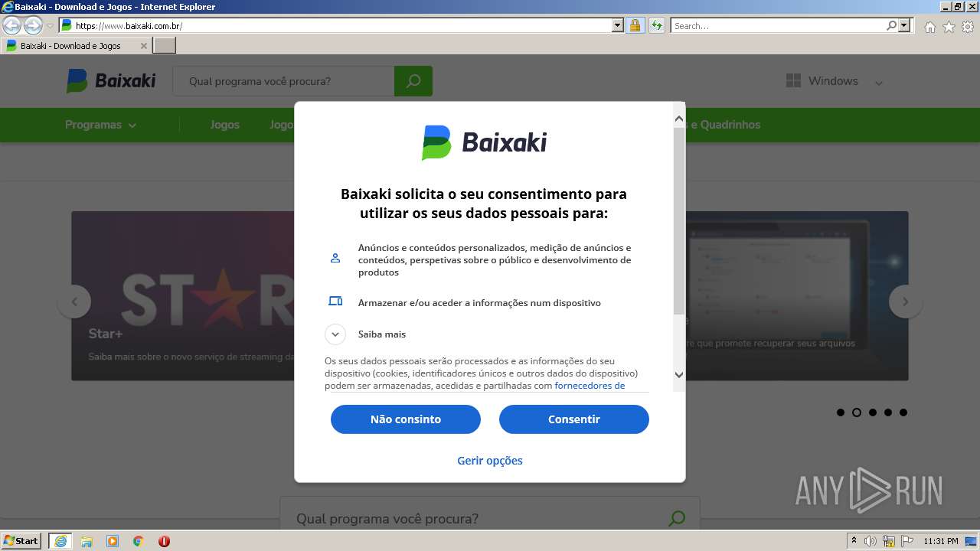
Task: Click the device storage icon in dialog
Action: tap(335, 301)
